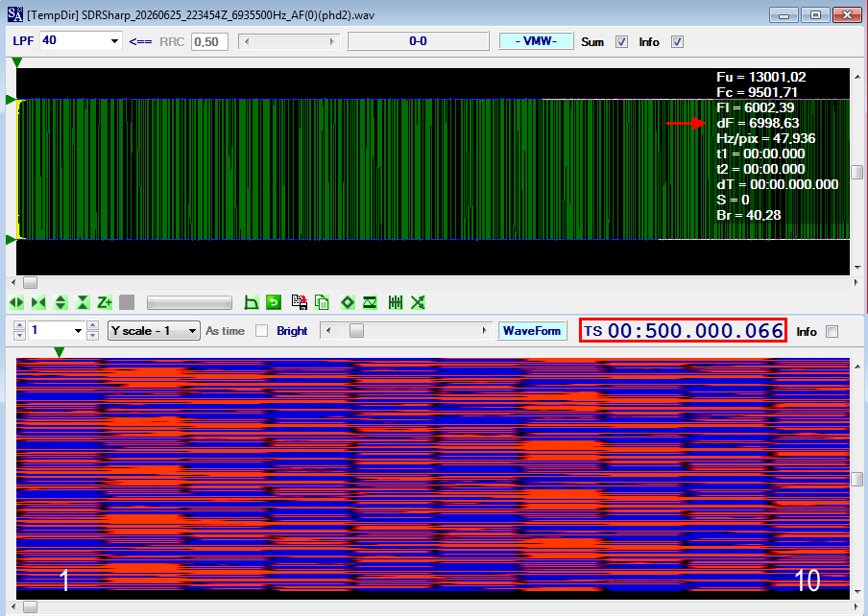Image resolution: width=868 pixels, height=616 pixels.
Task: Click the 'dT = 00:00.000.000' readout
Action: 777,184
